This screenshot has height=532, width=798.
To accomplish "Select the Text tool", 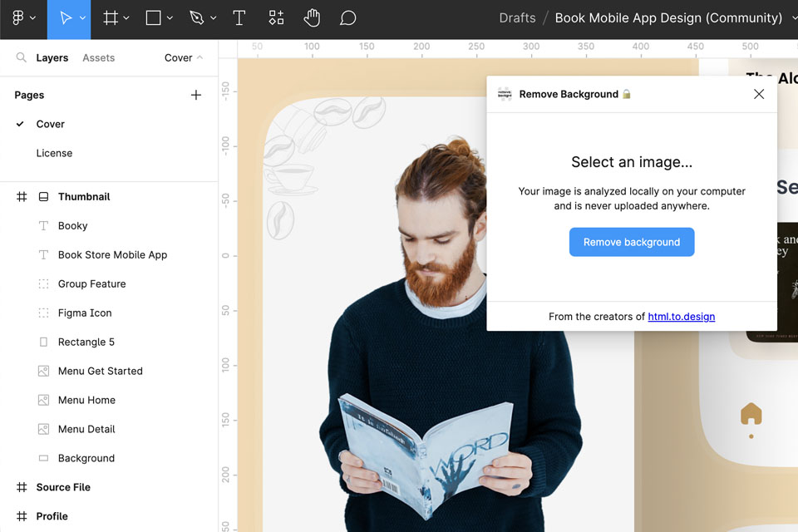I will tap(239, 18).
